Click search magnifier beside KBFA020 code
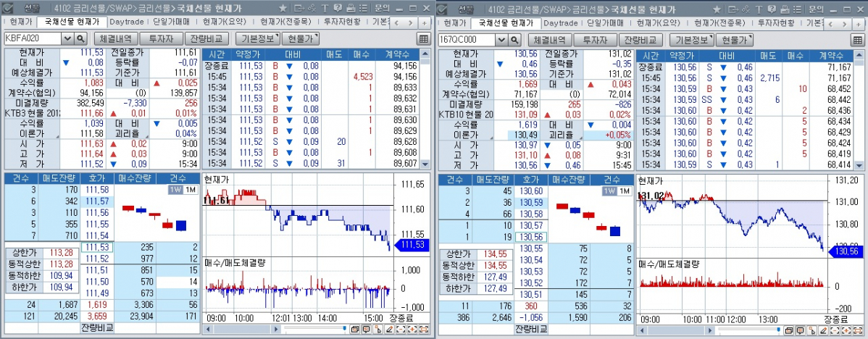This screenshot has height=339, width=868. coord(80,38)
